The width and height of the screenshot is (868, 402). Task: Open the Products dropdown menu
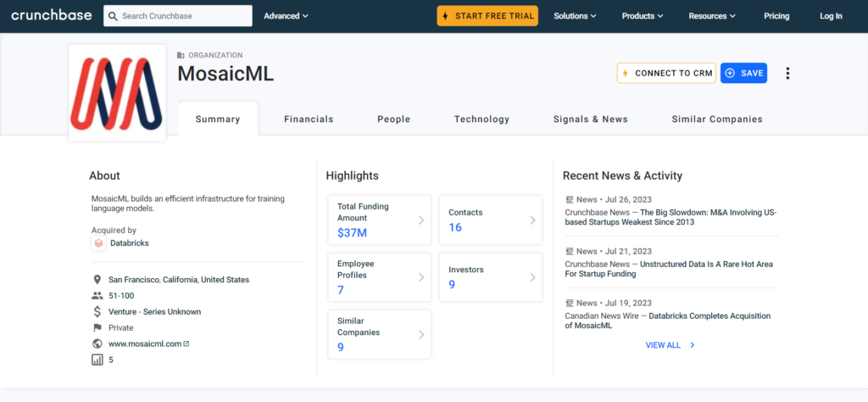643,16
